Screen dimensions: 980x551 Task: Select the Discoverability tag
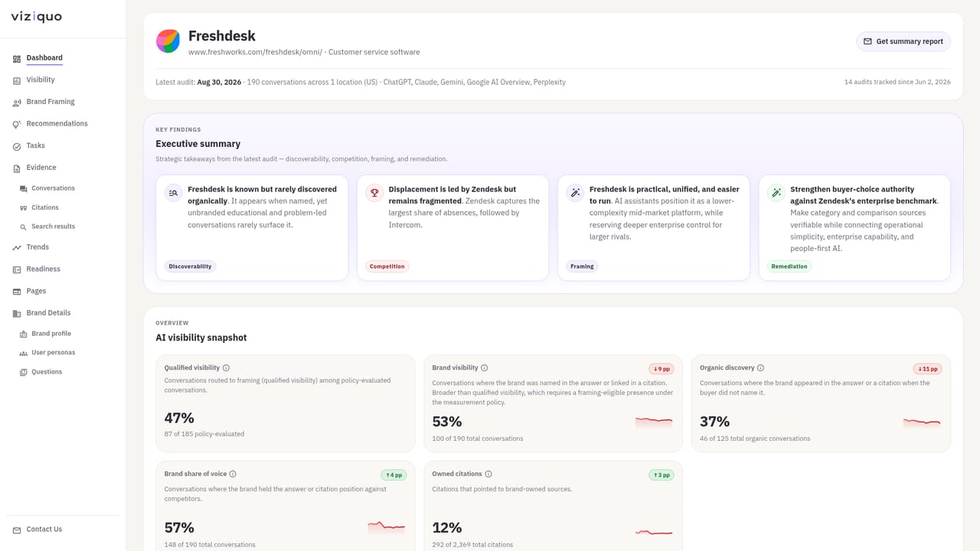tap(190, 266)
